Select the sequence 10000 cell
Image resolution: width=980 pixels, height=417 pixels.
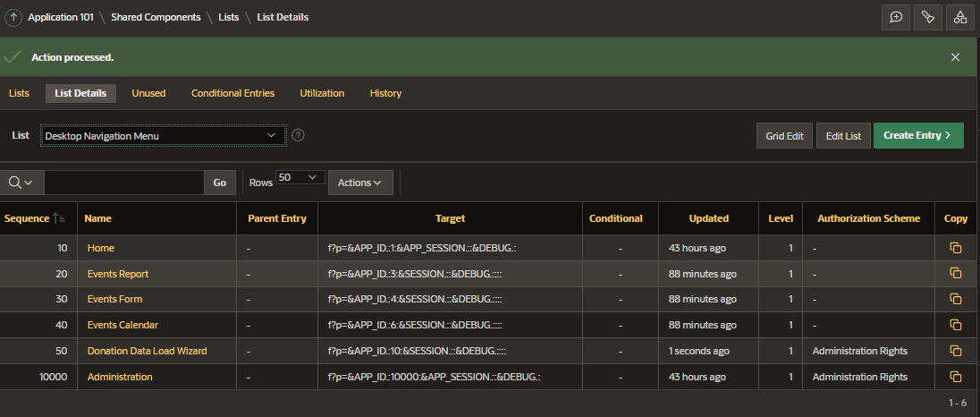coord(38,377)
